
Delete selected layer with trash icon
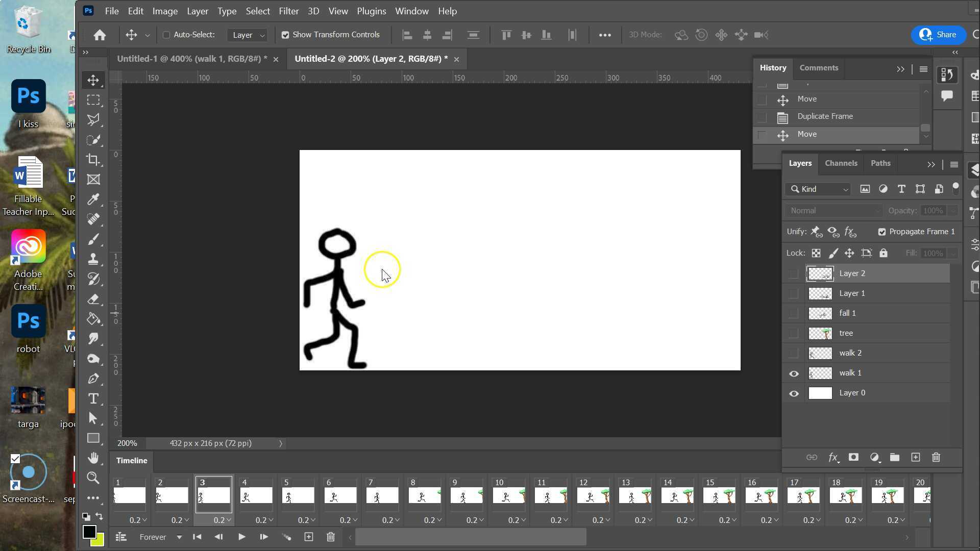[936, 457]
